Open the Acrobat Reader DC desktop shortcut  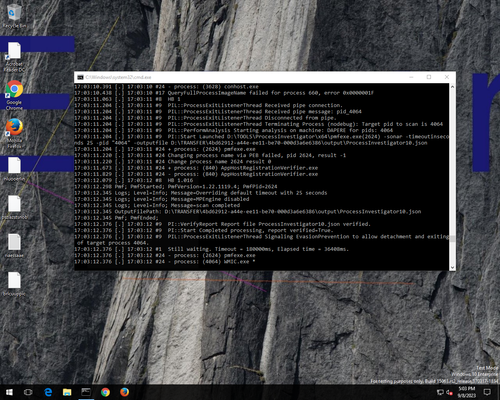14,57
